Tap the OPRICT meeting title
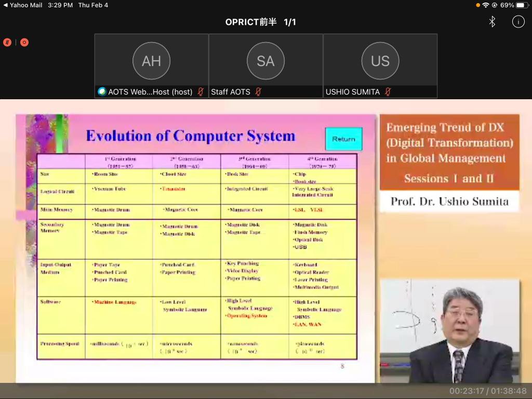The width and height of the screenshot is (532, 399). coord(260,22)
